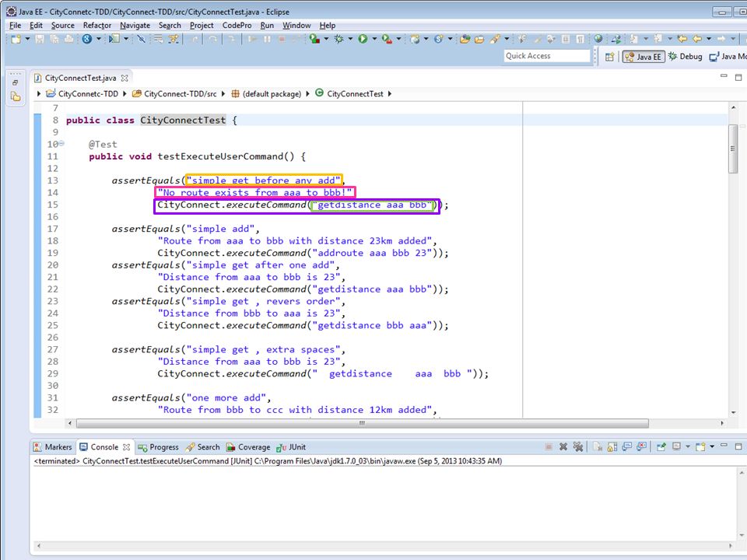The width and height of the screenshot is (747, 560).
Task: Click the Debug bug toolbar icon
Action: click(338, 39)
